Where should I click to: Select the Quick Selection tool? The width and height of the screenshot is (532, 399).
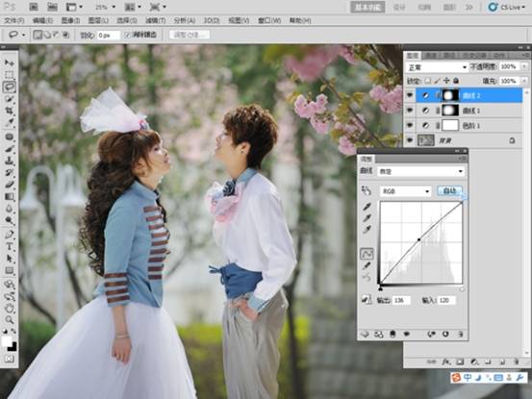point(10,99)
